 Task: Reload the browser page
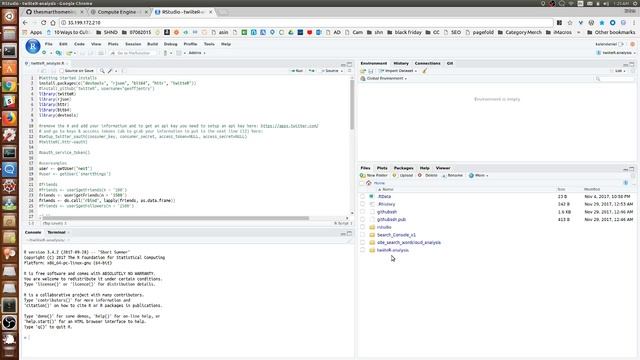[43, 23]
